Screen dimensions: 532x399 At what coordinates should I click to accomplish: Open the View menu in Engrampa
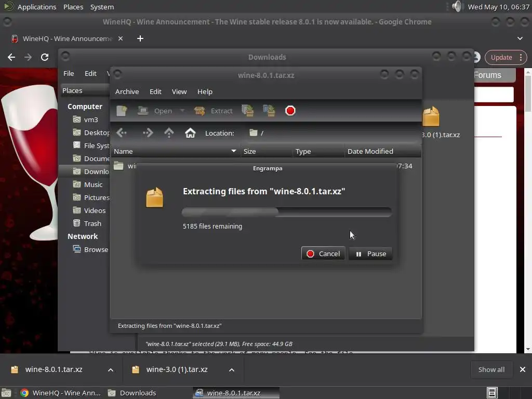[179, 91]
